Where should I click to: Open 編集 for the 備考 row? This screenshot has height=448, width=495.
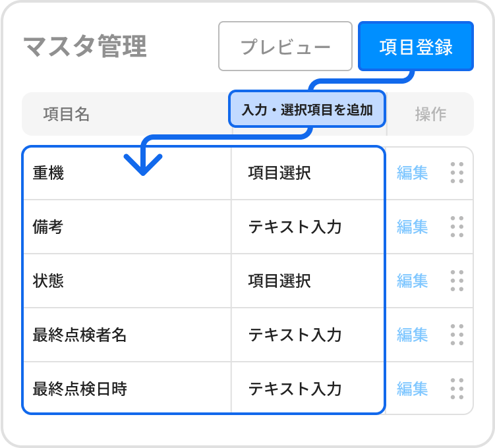[412, 227]
